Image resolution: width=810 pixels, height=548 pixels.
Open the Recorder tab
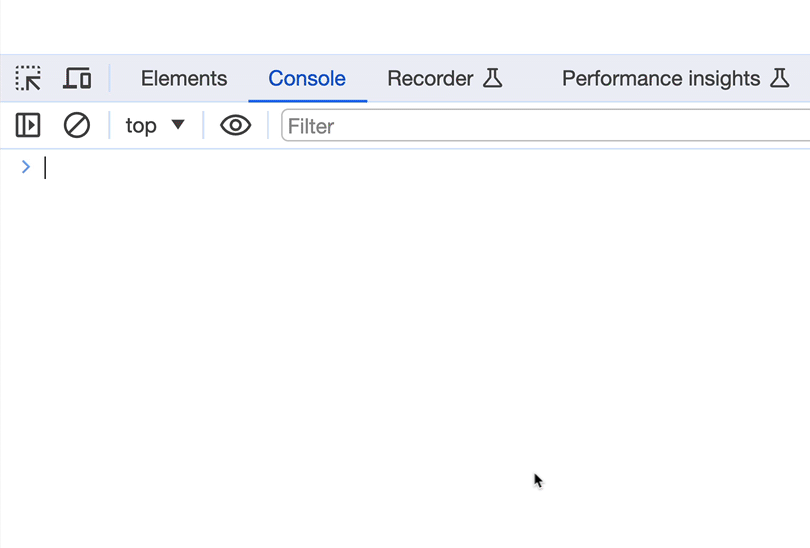coord(430,78)
